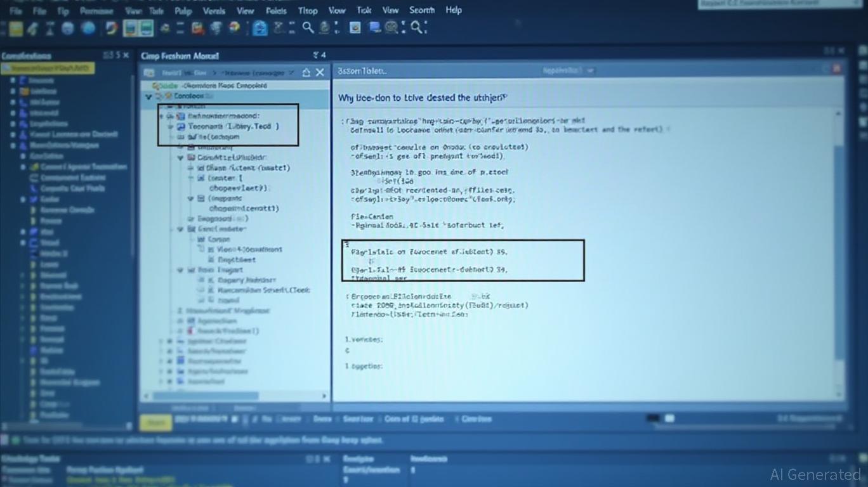Expand the Contents node in the manual tree
The width and height of the screenshot is (868, 487).
[x=148, y=95]
